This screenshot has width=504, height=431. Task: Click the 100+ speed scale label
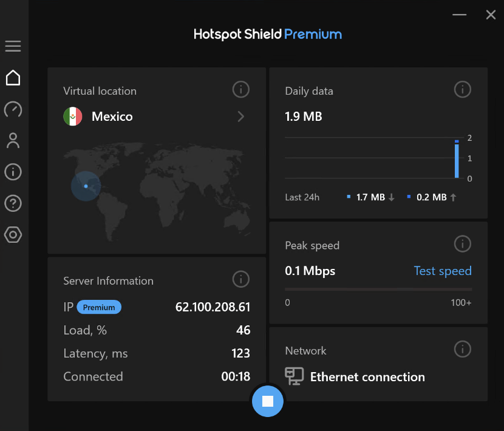coord(461,302)
